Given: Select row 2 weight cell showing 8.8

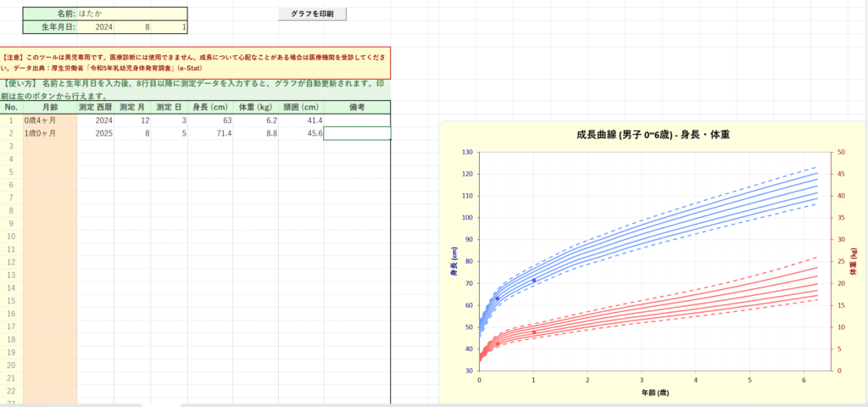Looking at the screenshot, I should 256,133.
